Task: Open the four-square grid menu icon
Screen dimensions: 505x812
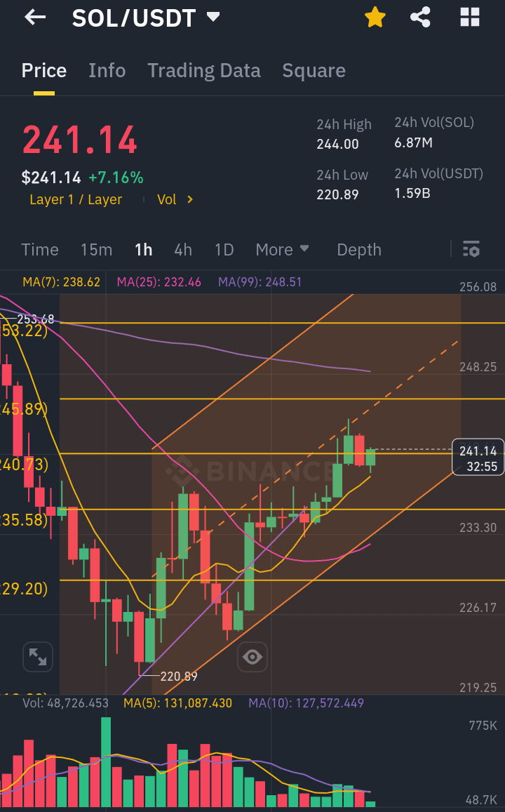Action: 470,17
